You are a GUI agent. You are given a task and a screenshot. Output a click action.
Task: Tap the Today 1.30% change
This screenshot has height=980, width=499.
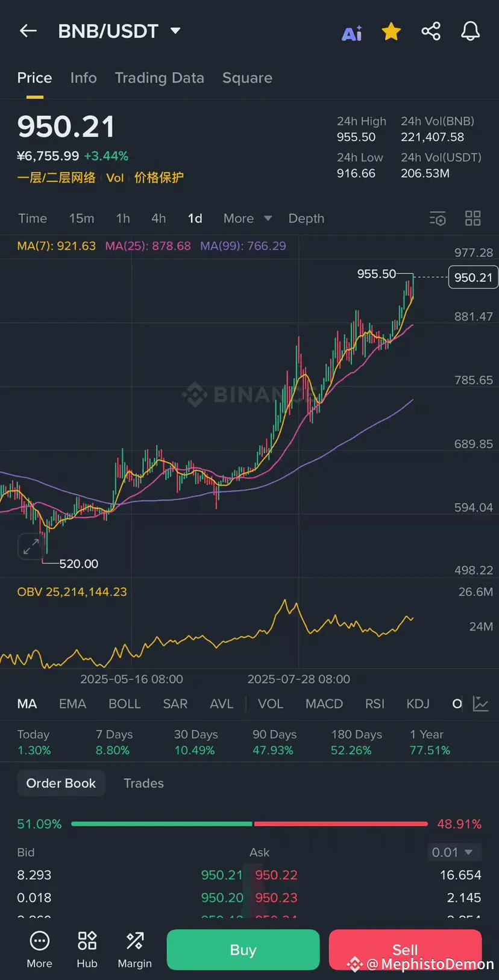pyautogui.click(x=34, y=742)
